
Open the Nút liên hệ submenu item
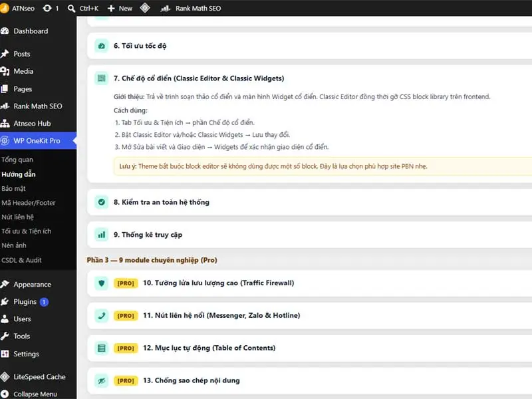point(18,217)
